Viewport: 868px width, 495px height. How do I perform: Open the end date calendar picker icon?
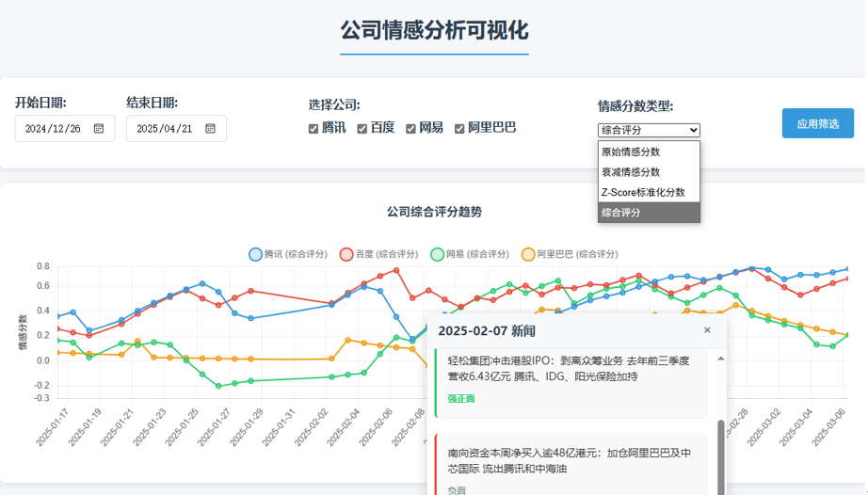(x=210, y=128)
